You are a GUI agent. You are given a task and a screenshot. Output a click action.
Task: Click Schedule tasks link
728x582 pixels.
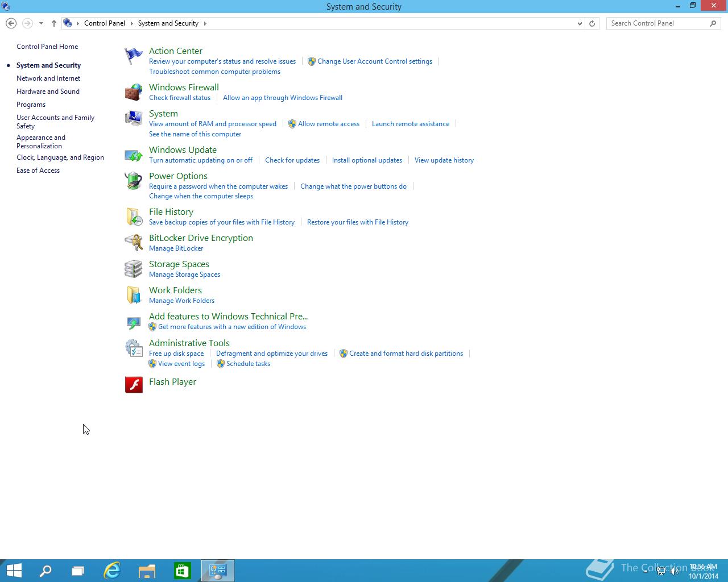248,364
